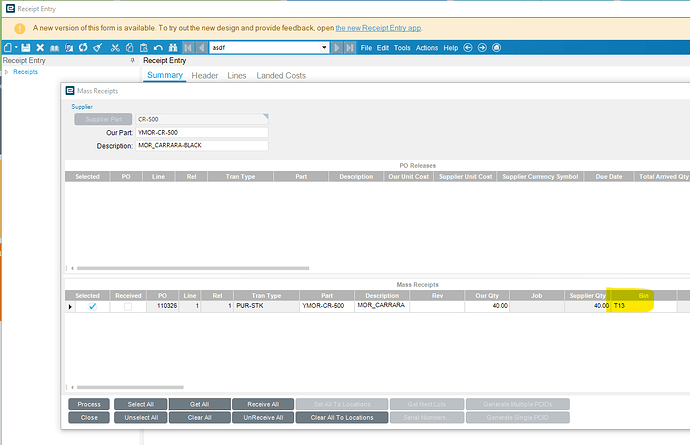Click the Process button
The height and width of the screenshot is (445, 690).
[89, 404]
